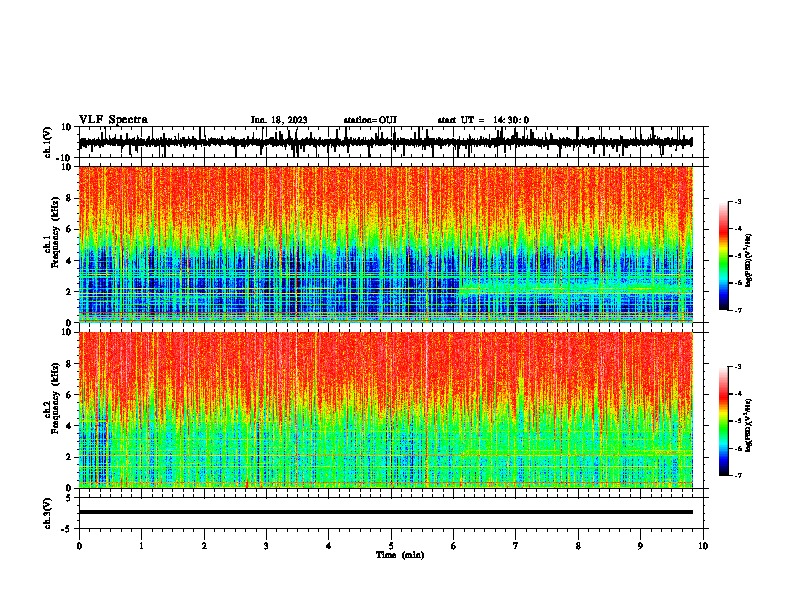Screen dimensions: 792x612
Task: Click tick label "8" on the time axis
Action: pos(578,546)
